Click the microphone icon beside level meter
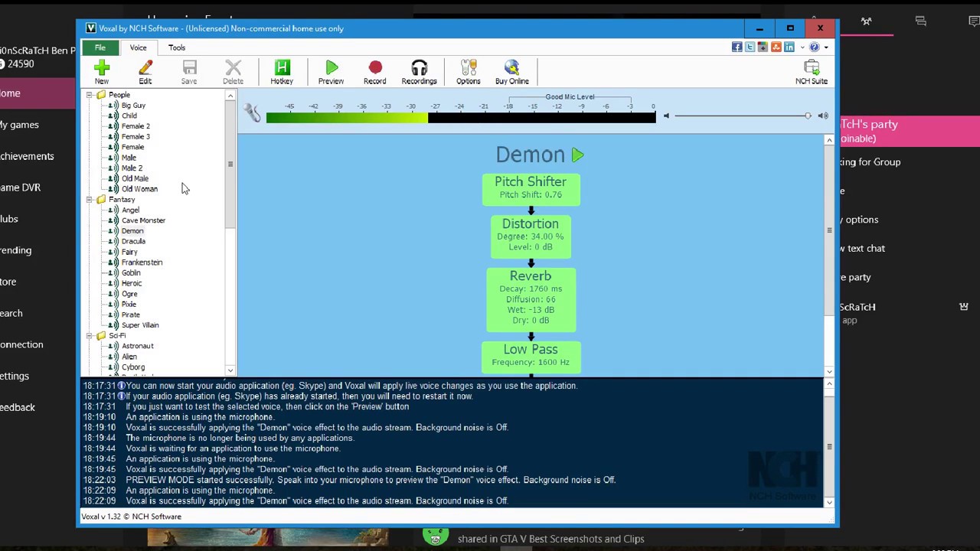This screenshot has height=551, width=980. [x=253, y=113]
